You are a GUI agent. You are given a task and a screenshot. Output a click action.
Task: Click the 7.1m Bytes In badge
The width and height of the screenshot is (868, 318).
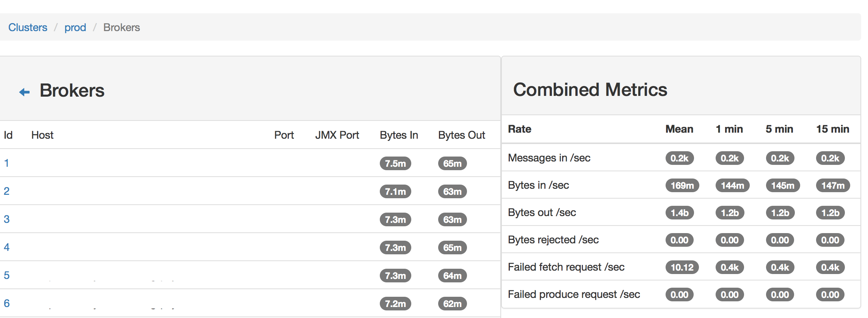click(x=395, y=191)
